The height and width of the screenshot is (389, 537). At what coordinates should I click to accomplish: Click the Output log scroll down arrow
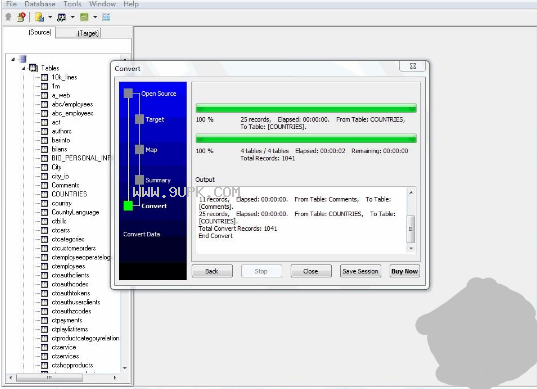(411, 248)
